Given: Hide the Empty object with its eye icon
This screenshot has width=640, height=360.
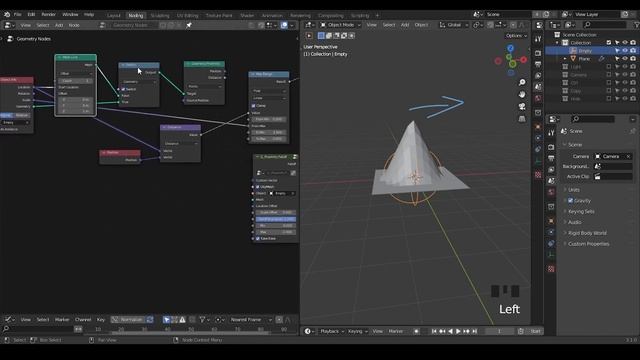Looking at the screenshot, I should [625, 51].
